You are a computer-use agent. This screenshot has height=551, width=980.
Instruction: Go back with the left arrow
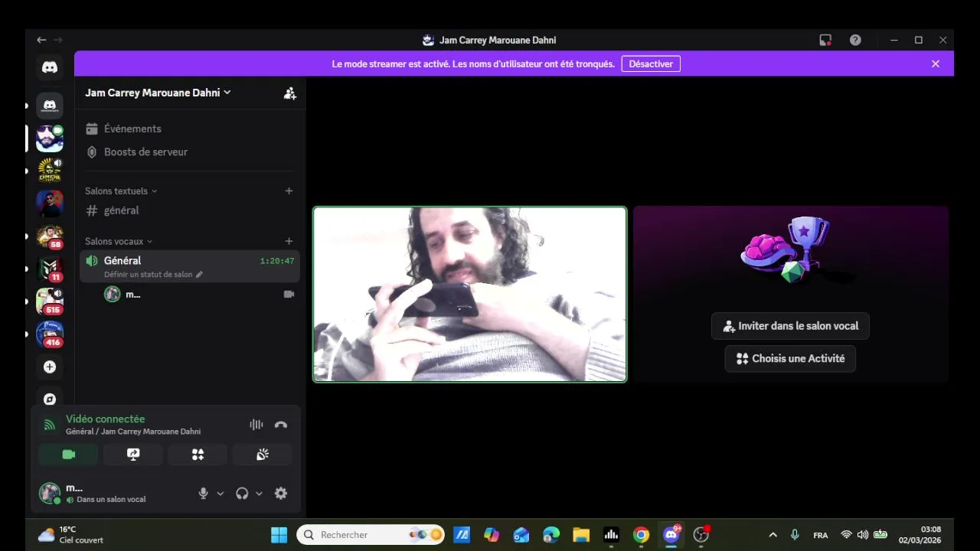pos(41,40)
